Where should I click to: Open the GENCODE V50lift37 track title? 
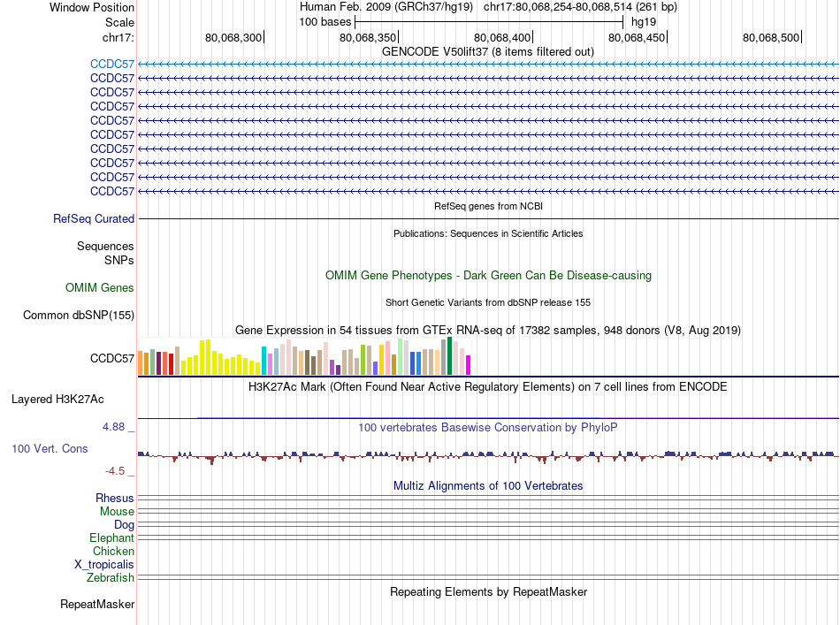click(x=487, y=52)
